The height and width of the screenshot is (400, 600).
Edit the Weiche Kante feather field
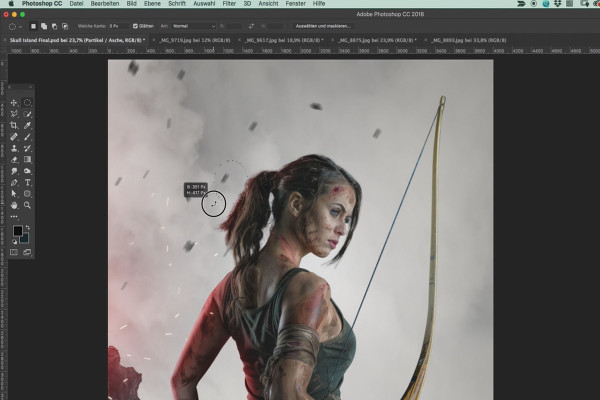119,26
